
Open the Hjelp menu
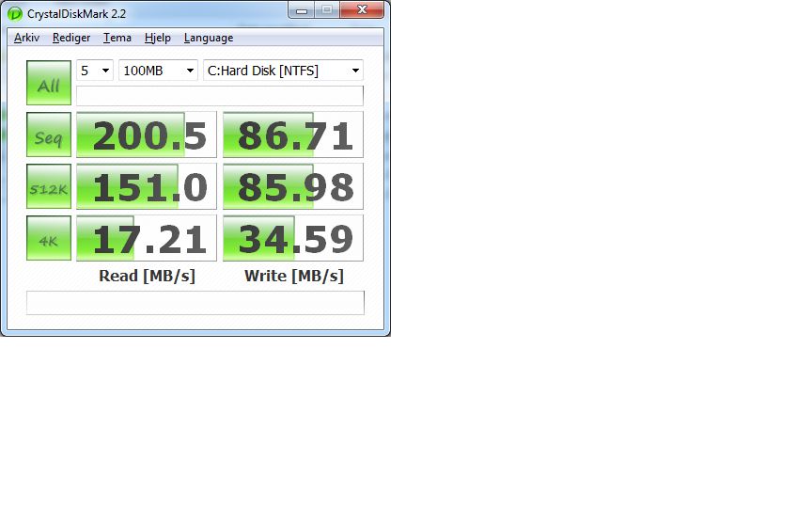(x=158, y=38)
